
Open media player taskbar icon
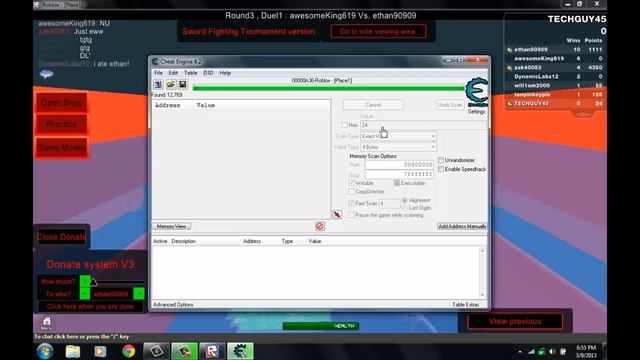tap(100, 351)
